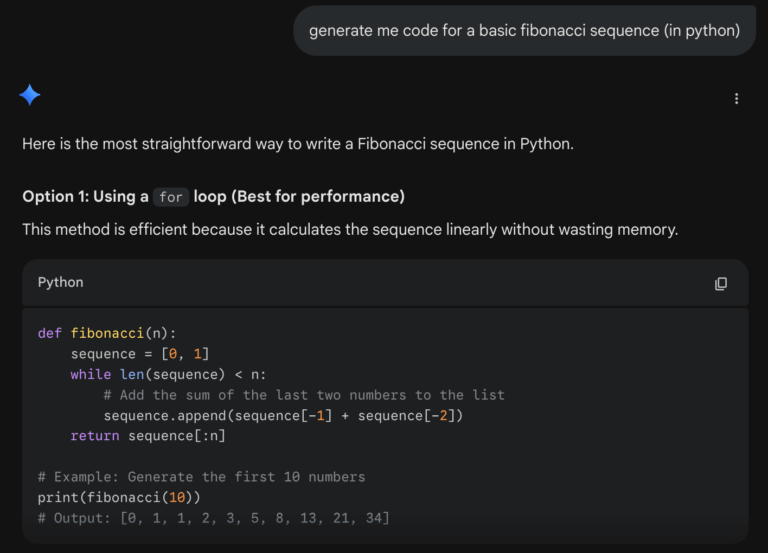
Task: Open the three-dot response options menu
Action: [x=736, y=98]
